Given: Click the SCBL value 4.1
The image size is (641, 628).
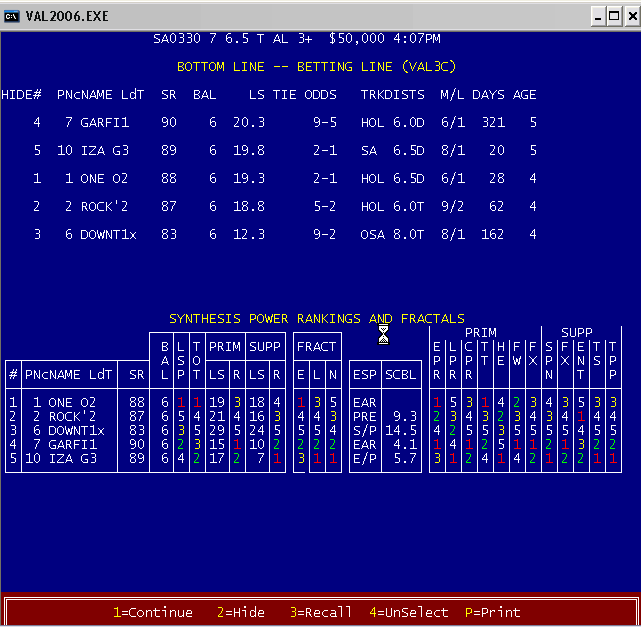Looking at the screenshot, I should tap(405, 444).
